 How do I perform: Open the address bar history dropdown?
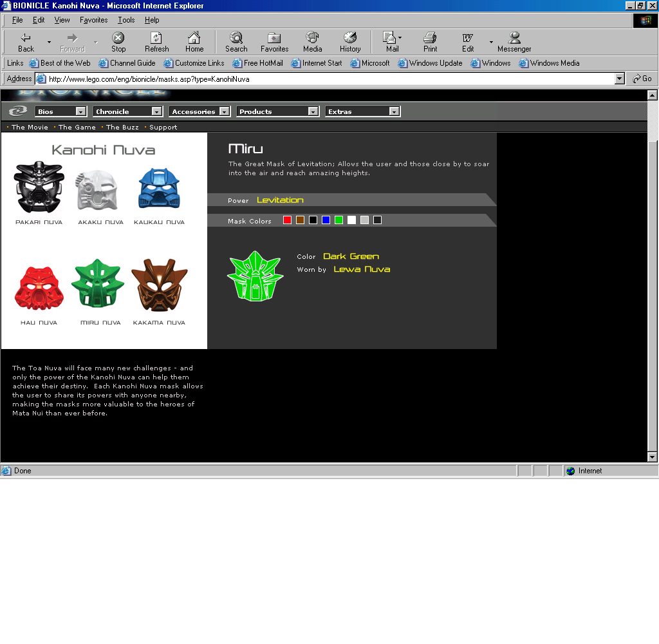[619, 79]
